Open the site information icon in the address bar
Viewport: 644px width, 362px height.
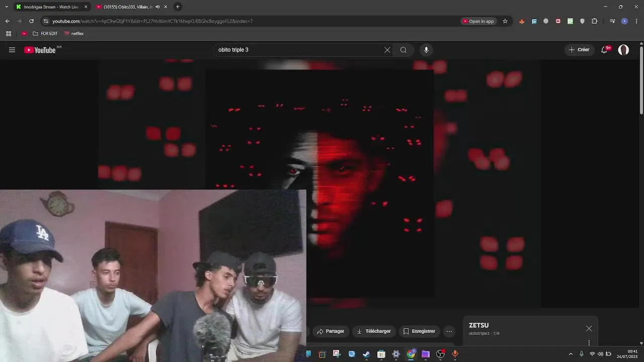pyautogui.click(x=46, y=21)
